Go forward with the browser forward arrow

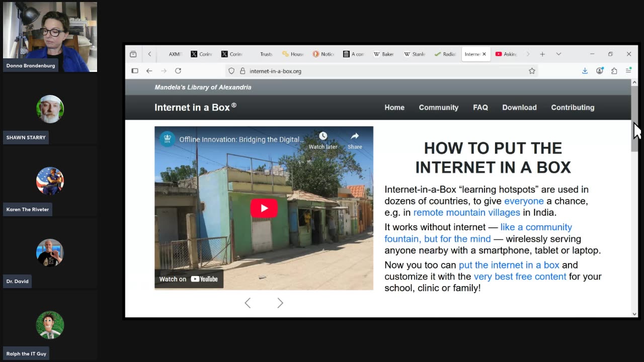coord(164,71)
